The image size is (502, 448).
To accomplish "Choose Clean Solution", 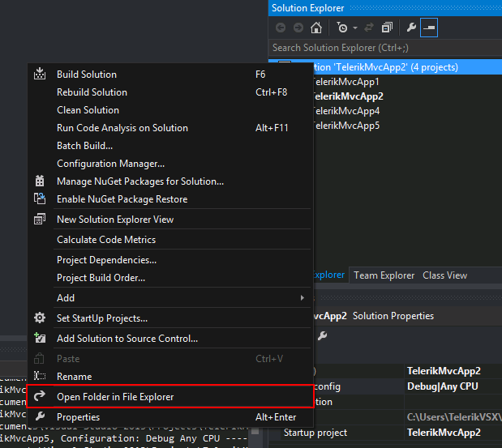I will [x=170, y=110].
